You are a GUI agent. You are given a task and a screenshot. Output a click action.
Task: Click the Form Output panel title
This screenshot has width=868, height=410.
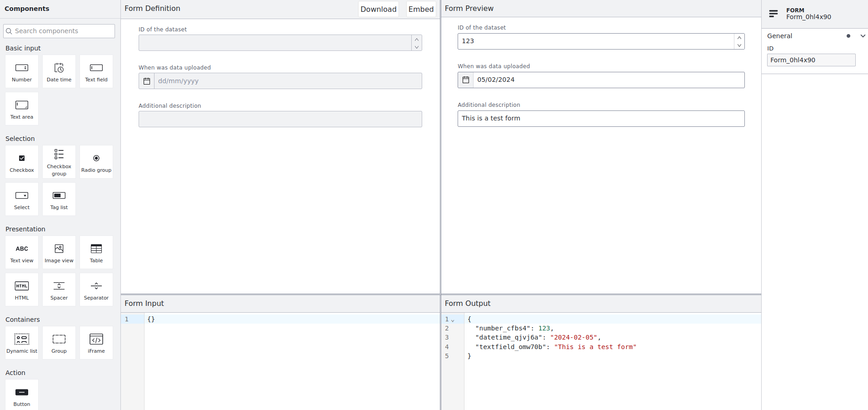tap(468, 304)
